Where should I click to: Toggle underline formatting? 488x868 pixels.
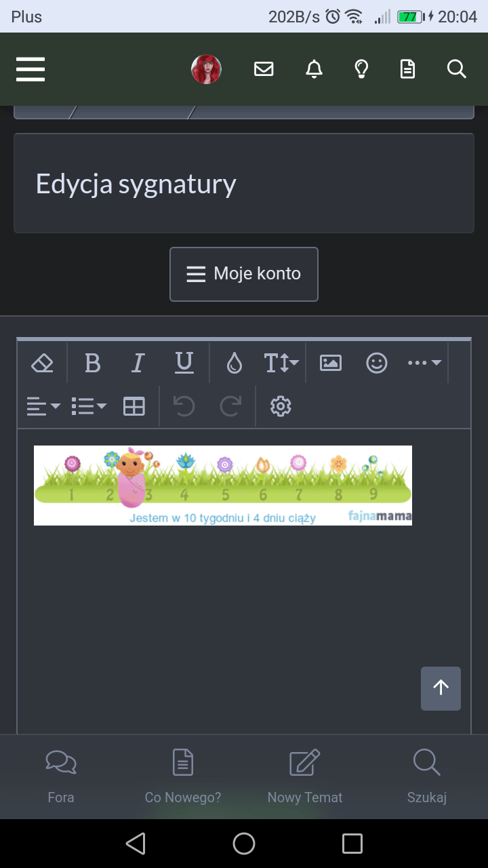(x=184, y=363)
